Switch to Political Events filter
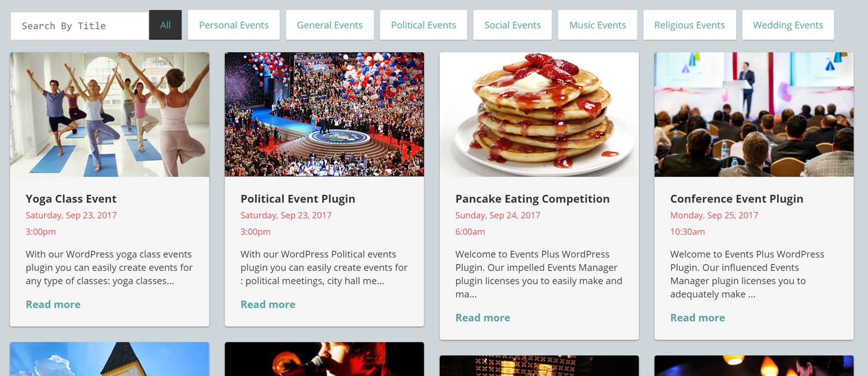868x376 pixels. tap(424, 25)
